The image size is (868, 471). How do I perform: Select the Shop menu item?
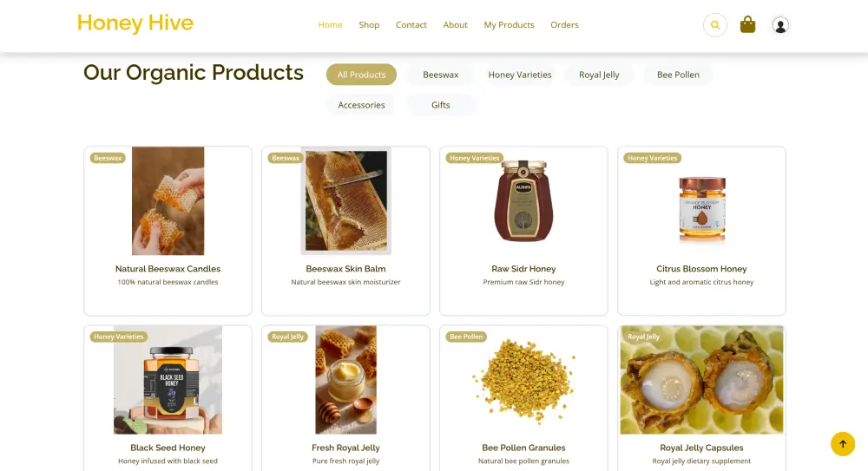click(x=369, y=25)
